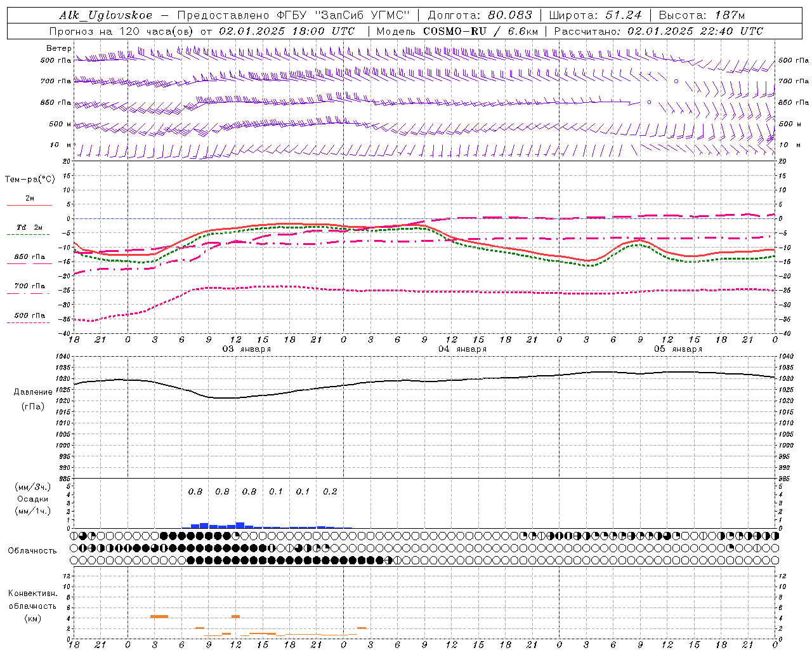Image resolution: width=812 pixels, height=650 pixels.
Task: Click 'Прогноз на 120 часа(ов)' text
Action: (x=122, y=31)
